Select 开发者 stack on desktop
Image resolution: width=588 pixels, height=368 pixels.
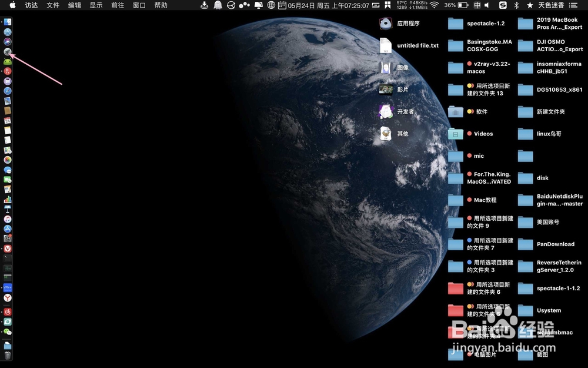tap(397, 111)
